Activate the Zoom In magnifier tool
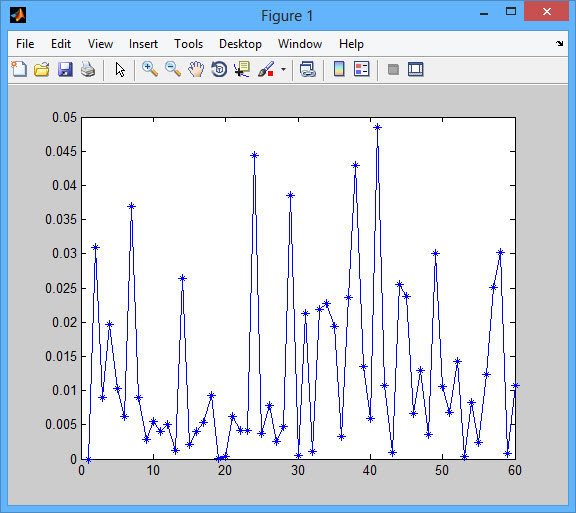 coord(150,69)
